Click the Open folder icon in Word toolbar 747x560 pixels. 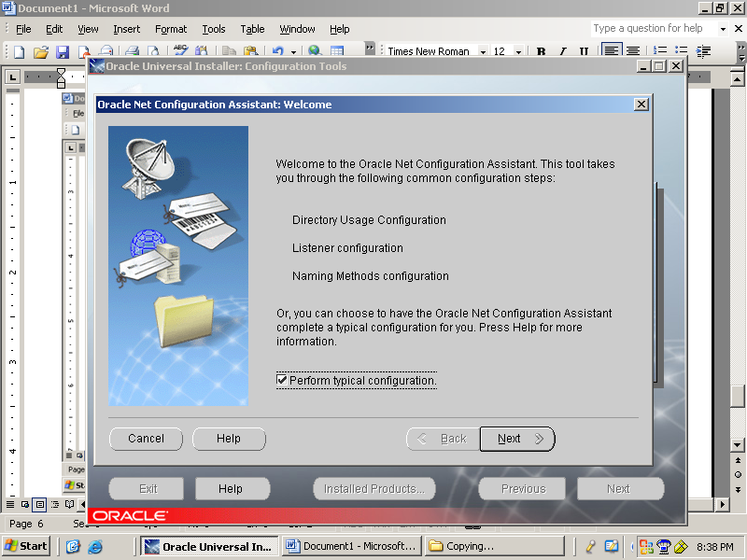pos(41,51)
